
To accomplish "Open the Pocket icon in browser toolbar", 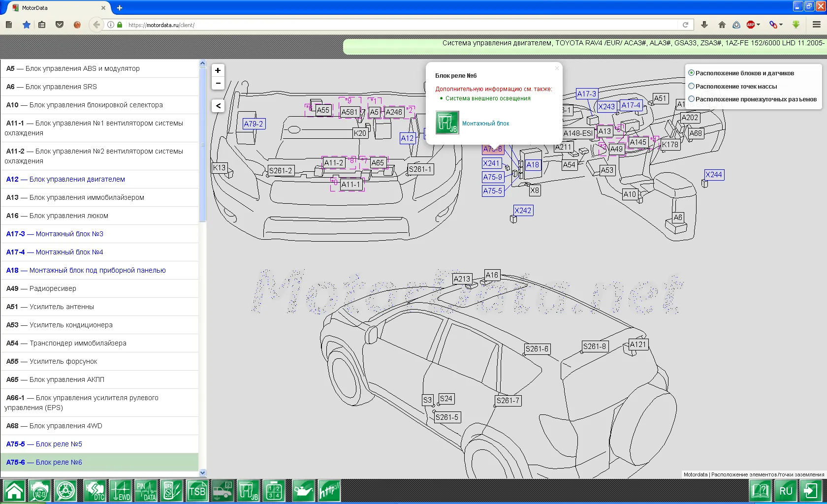I will coord(60,25).
